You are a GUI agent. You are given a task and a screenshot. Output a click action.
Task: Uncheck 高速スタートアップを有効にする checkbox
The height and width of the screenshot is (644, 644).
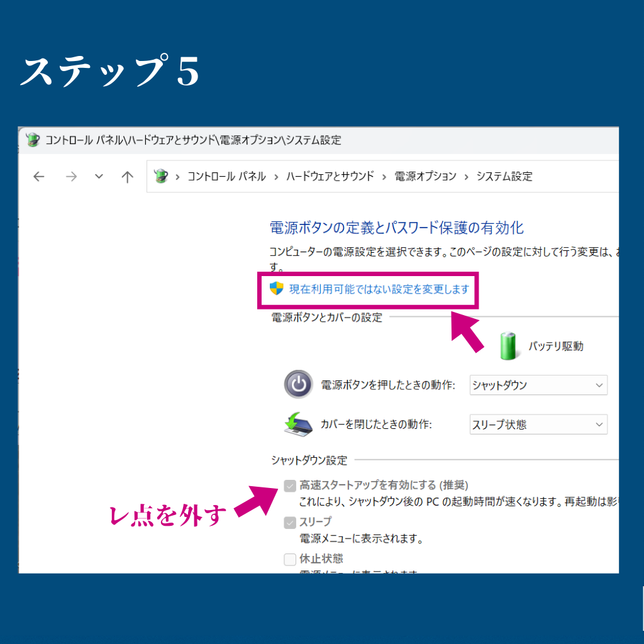click(290, 486)
